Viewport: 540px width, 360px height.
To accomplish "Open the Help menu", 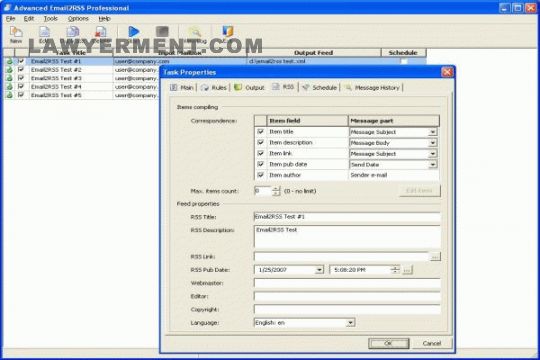I will pyautogui.click(x=104, y=19).
